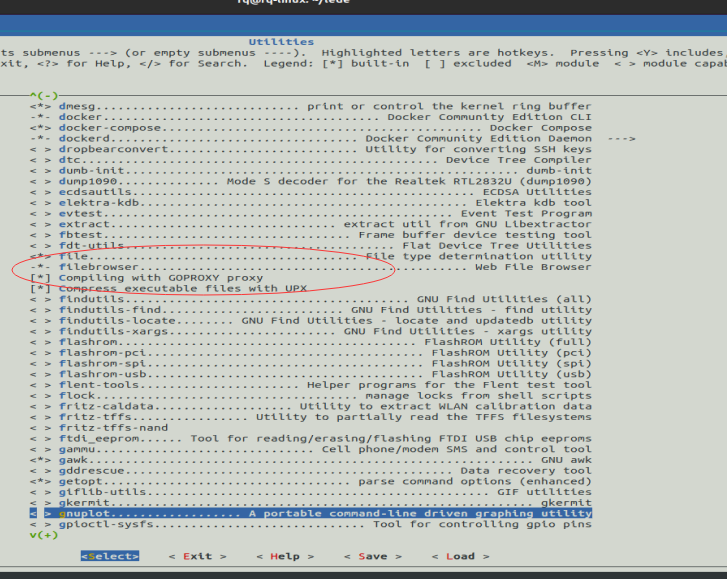The height and width of the screenshot is (579, 727).
Task: Select the ecdsautils entry
Action: coord(311,192)
